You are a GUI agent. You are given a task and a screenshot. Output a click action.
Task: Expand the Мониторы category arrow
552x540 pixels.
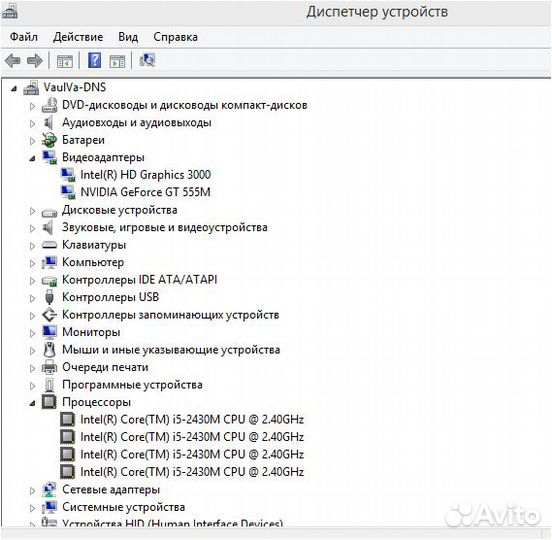32,333
